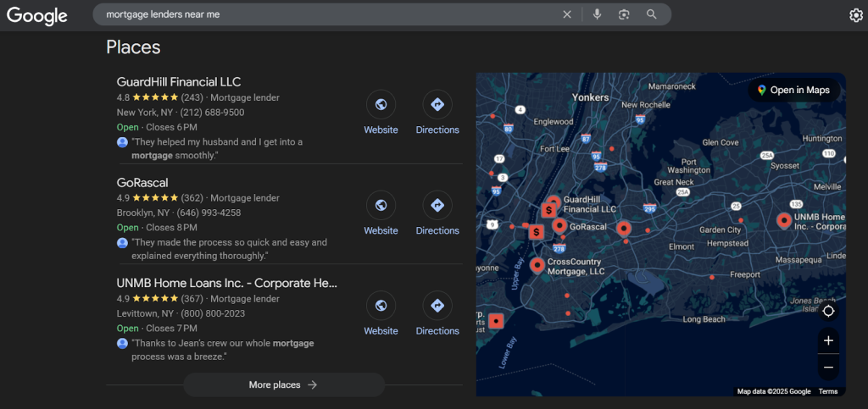Click the 'Closes 6 PM' hours text
The width and height of the screenshot is (868, 409).
171,127
